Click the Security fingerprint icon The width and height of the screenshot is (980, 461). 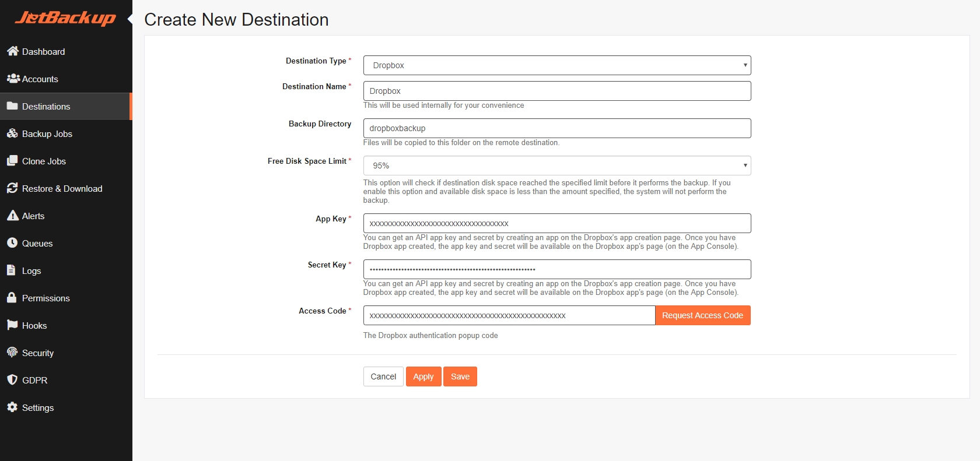point(12,353)
